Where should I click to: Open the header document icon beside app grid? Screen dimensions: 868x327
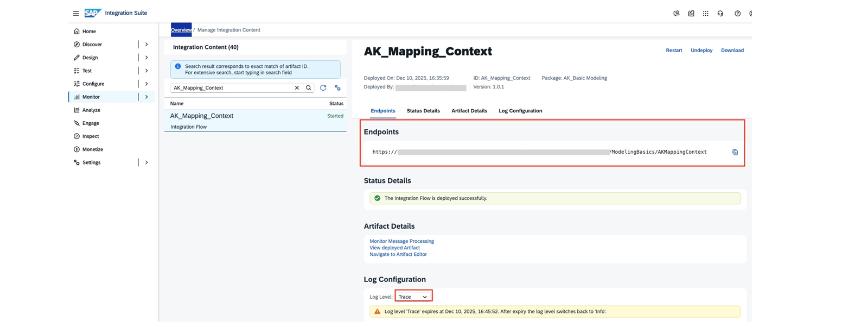pos(691,14)
